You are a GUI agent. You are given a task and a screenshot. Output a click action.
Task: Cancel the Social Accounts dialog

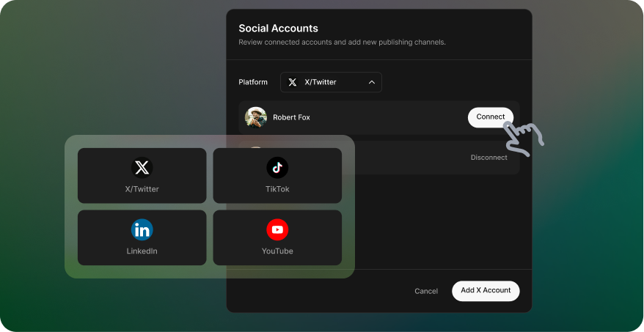pos(426,291)
